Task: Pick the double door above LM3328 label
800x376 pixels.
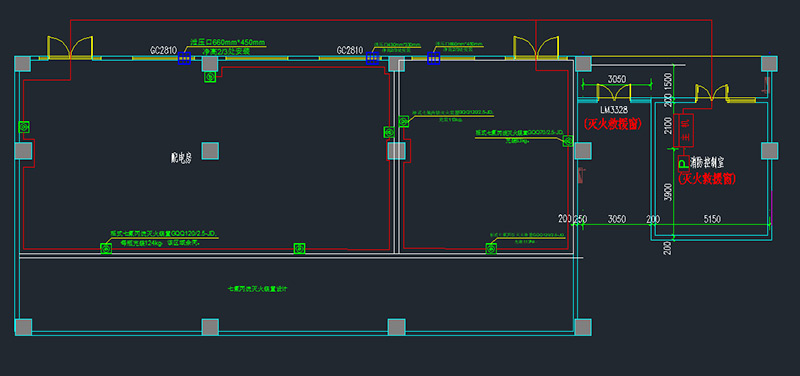Action: 614,91
